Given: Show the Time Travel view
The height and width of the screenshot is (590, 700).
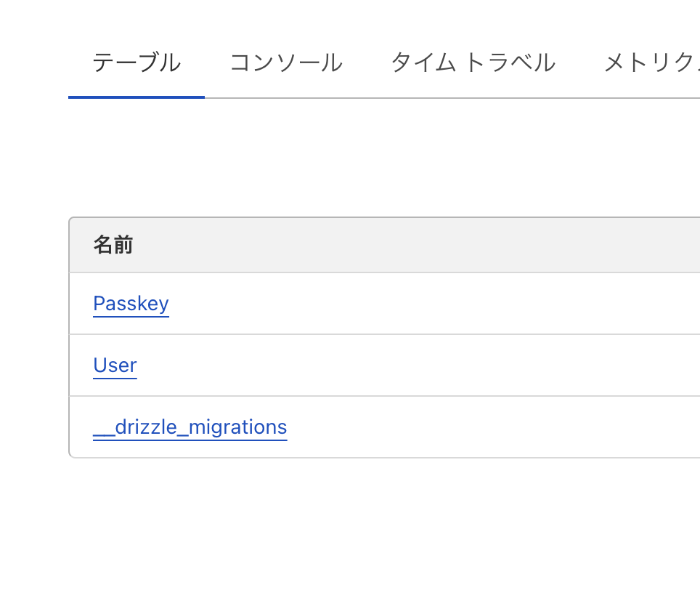Looking at the screenshot, I should point(473,64).
